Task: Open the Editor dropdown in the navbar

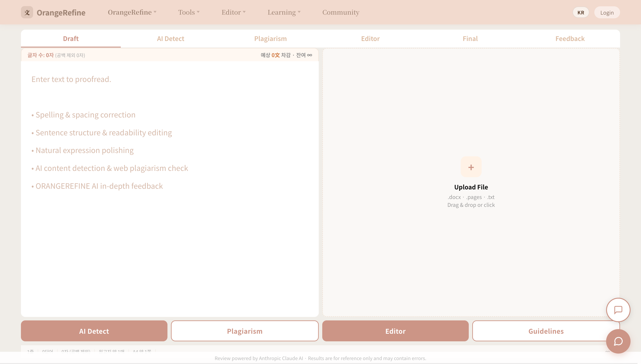Action: pyautogui.click(x=233, y=12)
